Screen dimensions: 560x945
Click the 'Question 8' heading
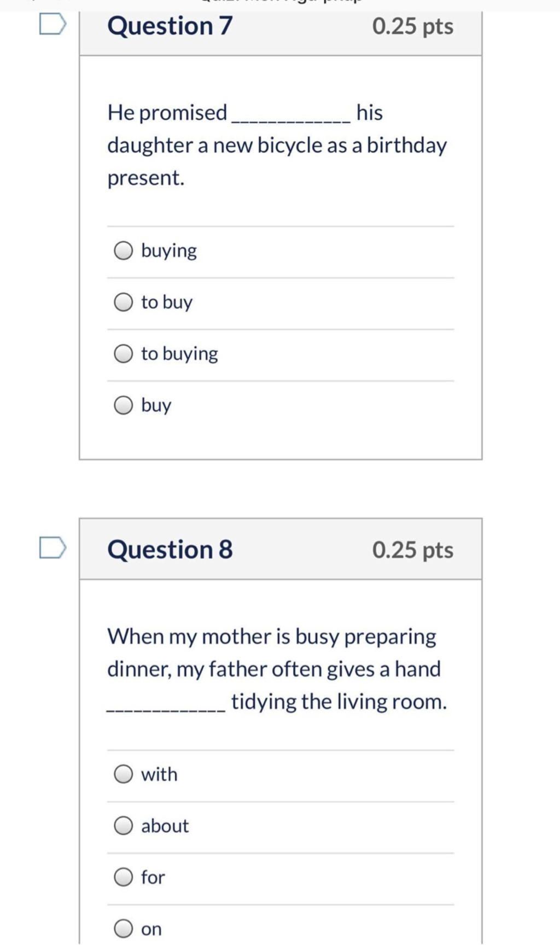pos(170,550)
